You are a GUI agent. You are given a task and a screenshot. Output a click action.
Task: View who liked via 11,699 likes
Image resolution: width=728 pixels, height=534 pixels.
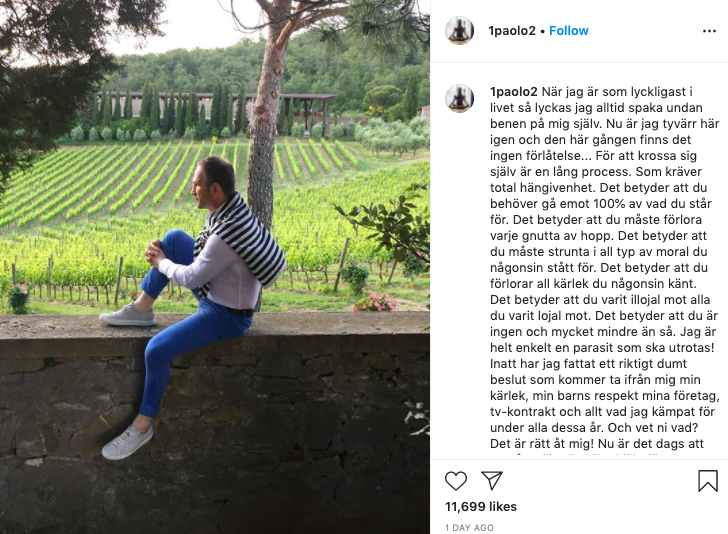point(481,507)
